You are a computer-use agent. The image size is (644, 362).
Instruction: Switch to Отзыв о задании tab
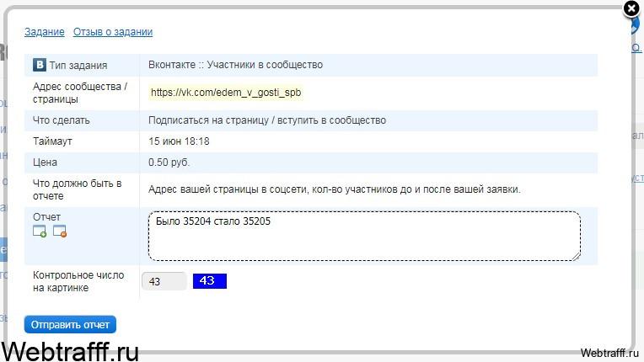click(x=113, y=32)
